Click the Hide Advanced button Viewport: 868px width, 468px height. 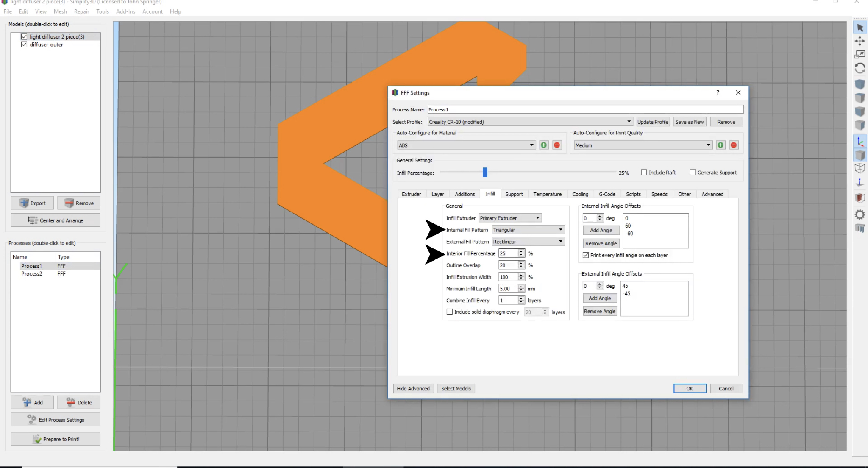click(x=413, y=388)
